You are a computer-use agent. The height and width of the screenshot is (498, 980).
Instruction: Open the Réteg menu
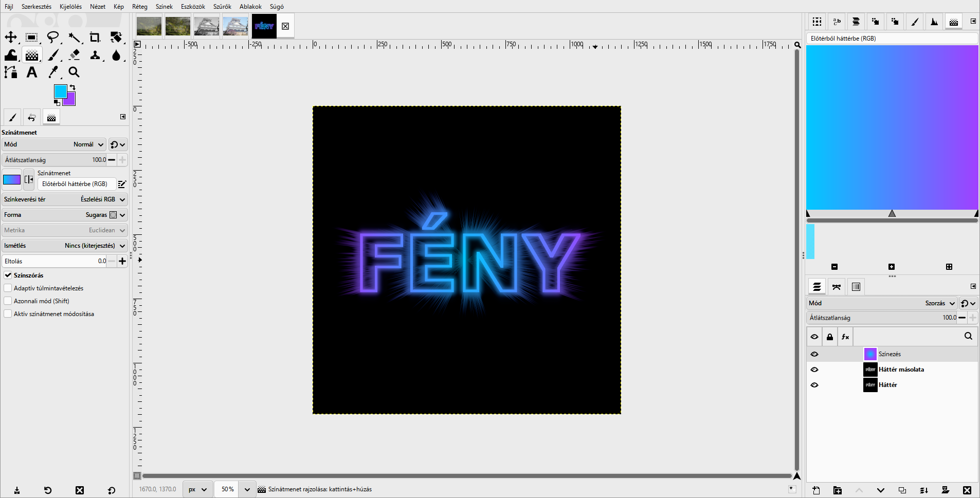140,7
